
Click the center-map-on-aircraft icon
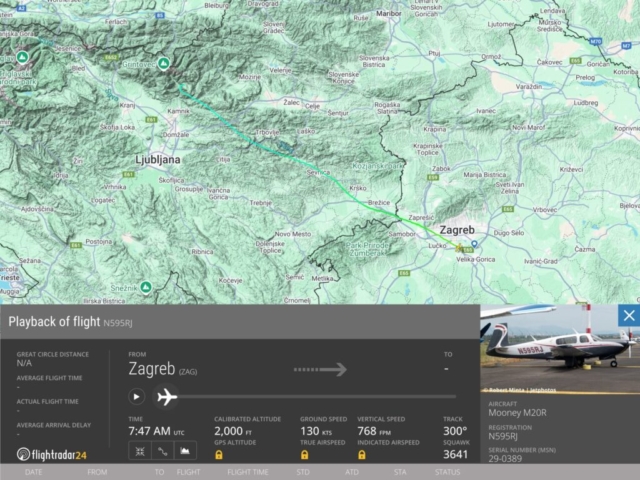coord(140,451)
